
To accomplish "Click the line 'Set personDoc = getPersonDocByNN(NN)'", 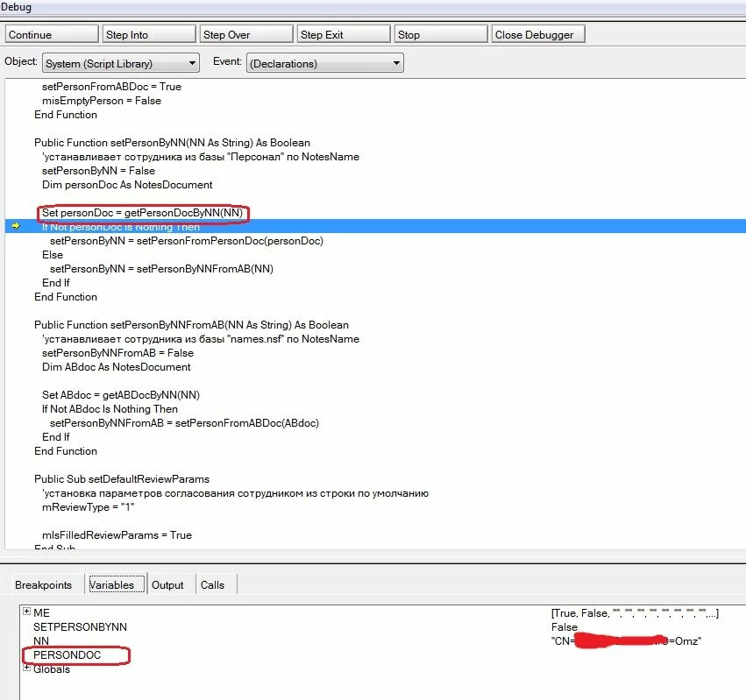I will [x=142, y=213].
